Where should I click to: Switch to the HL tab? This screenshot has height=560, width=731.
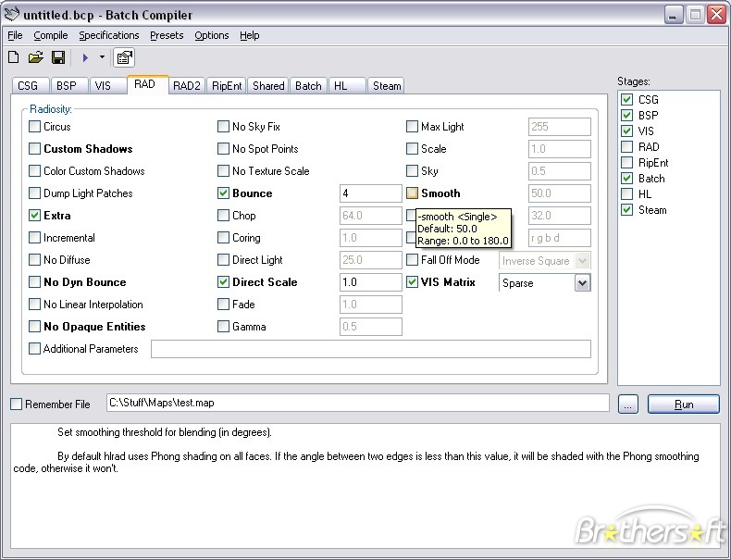[347, 86]
